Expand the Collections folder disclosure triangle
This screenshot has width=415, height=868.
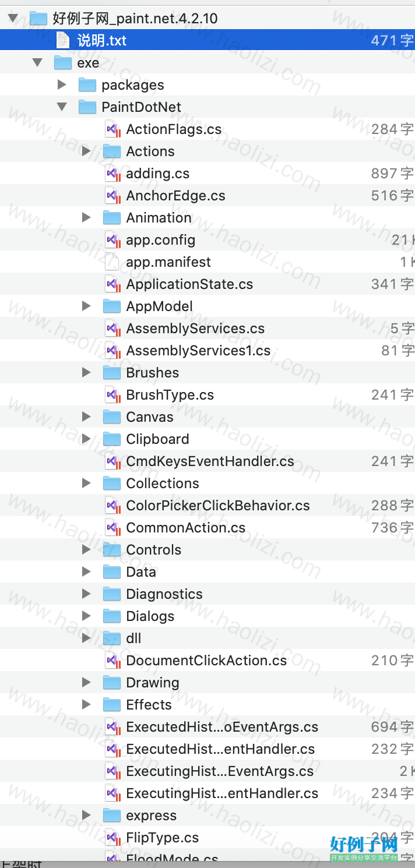(87, 484)
